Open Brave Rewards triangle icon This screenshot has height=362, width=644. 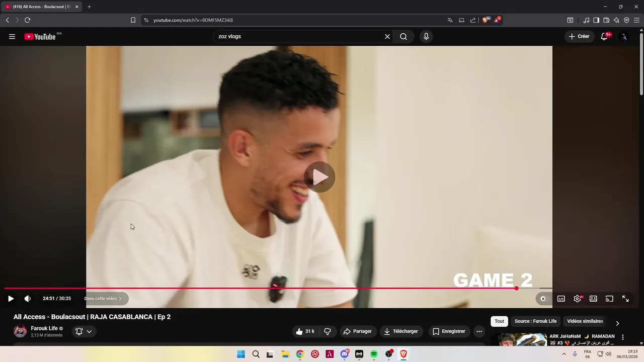tap(497, 20)
